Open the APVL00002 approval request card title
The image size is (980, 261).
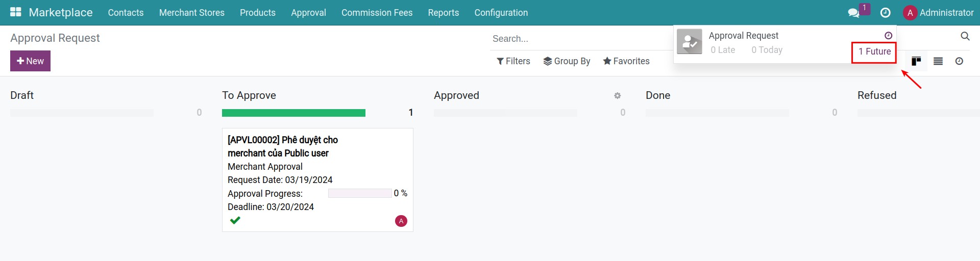click(x=282, y=146)
